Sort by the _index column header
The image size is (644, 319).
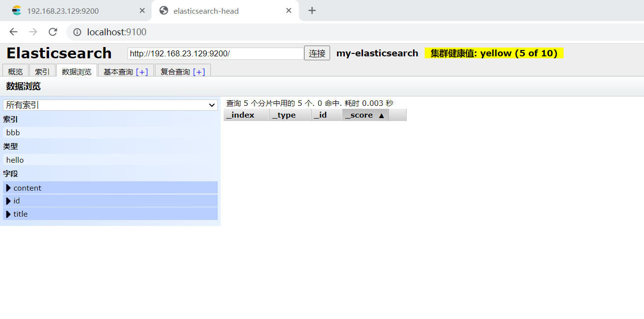coord(246,115)
